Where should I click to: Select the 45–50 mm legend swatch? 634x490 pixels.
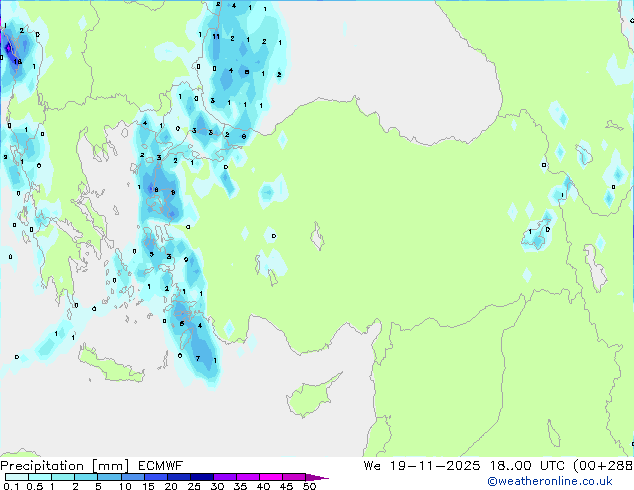[294, 477]
